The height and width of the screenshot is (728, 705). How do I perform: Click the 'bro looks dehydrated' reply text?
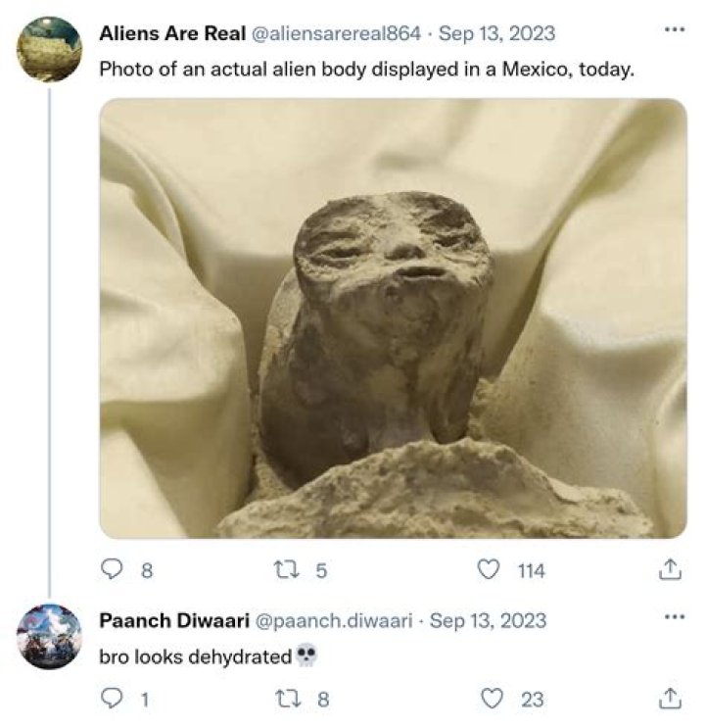(x=196, y=657)
